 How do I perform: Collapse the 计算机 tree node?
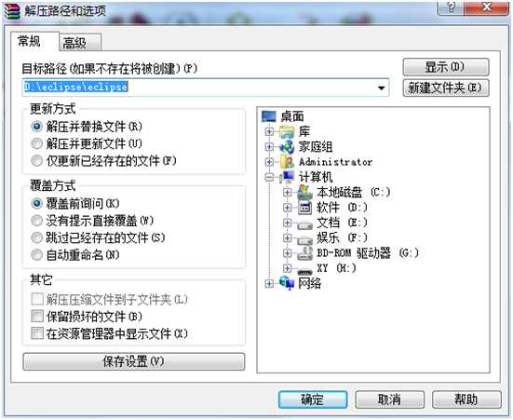tap(269, 177)
